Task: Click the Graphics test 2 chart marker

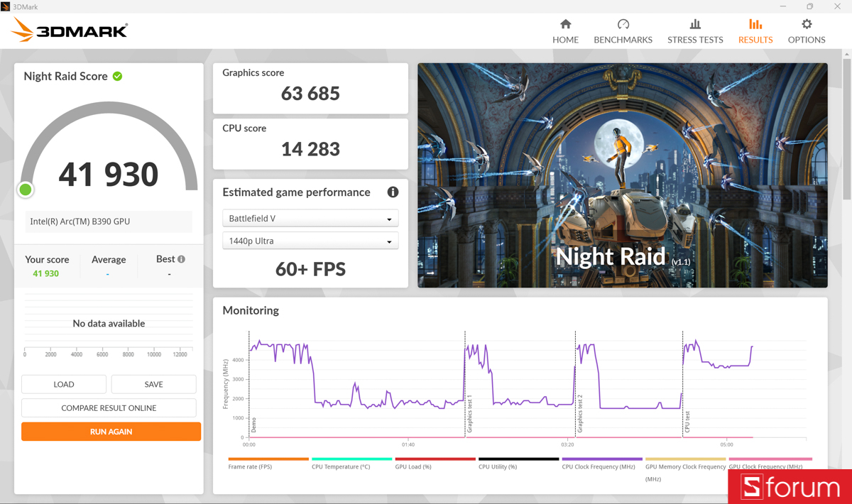Action: point(579,414)
